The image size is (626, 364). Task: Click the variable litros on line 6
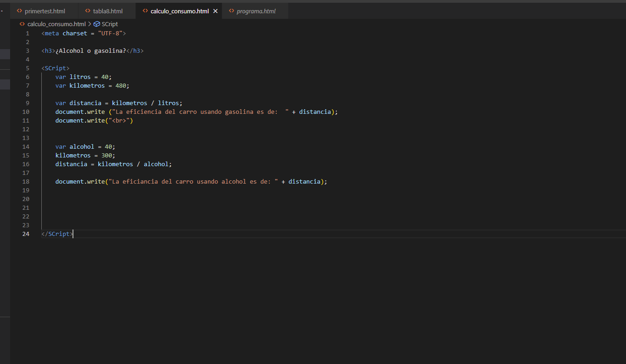point(80,77)
